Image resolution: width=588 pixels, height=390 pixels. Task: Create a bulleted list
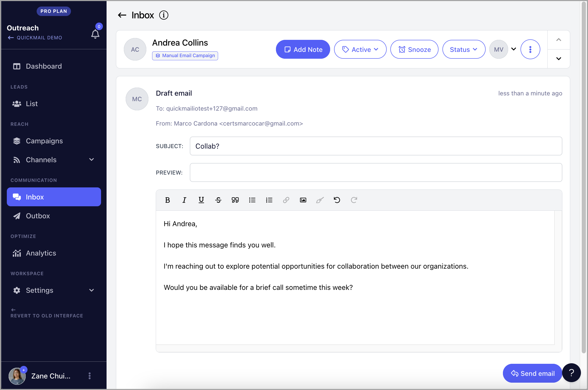point(252,200)
